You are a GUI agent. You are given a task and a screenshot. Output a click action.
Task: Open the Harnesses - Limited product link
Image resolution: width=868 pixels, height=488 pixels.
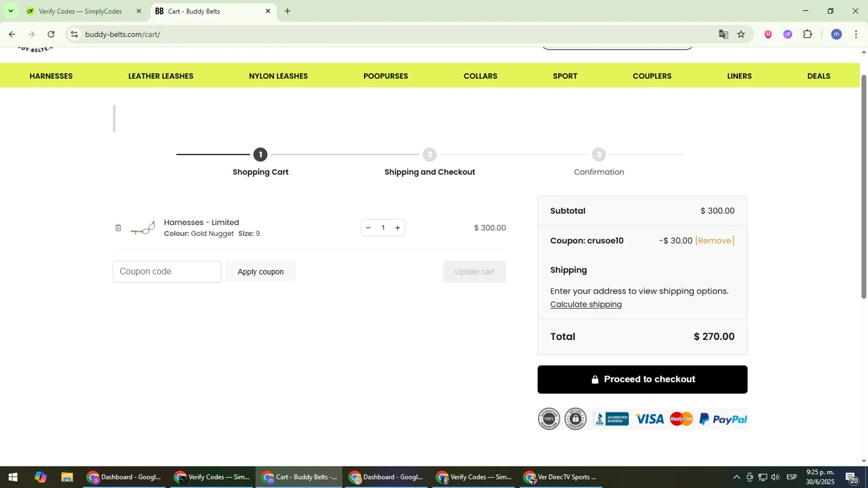click(201, 223)
